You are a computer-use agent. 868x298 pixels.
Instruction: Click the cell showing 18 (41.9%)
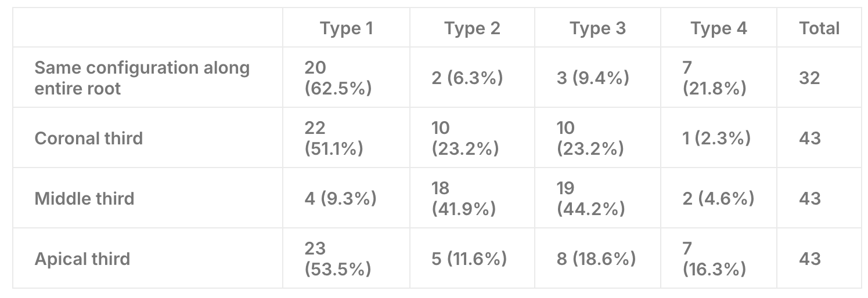click(464, 198)
